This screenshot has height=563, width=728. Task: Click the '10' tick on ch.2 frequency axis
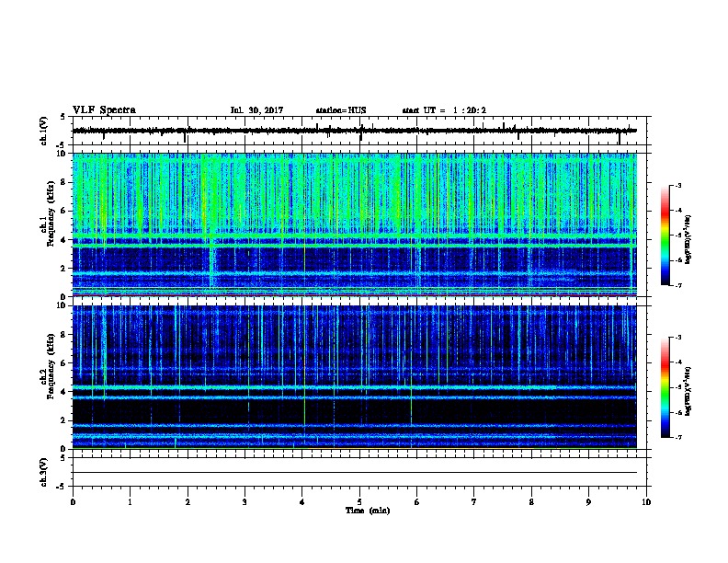click(x=63, y=305)
